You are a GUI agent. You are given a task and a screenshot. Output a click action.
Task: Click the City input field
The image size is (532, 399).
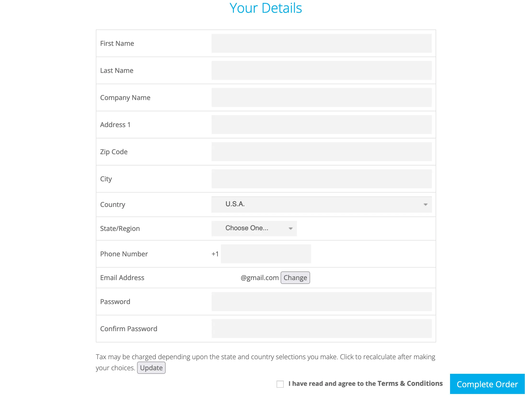[x=321, y=179]
